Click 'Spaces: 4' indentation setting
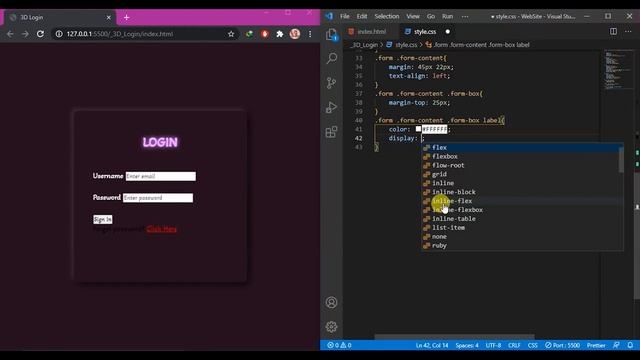 (x=467, y=345)
